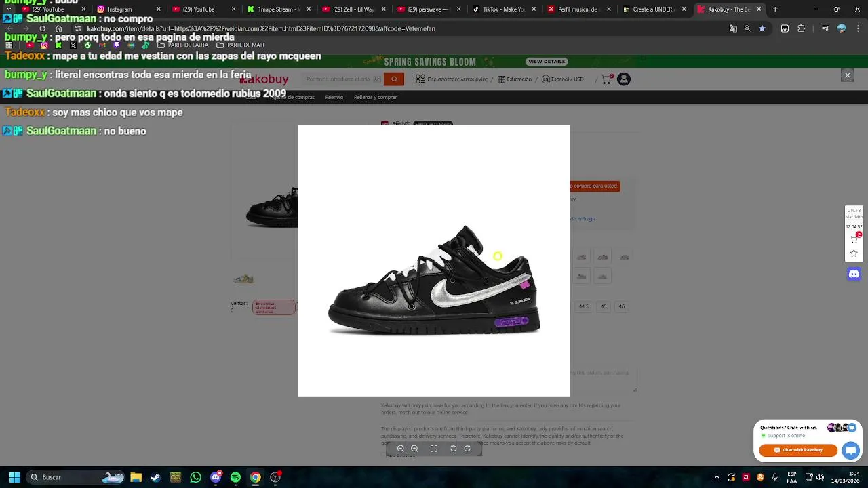Close the image preview overlay
The width and height of the screenshot is (868, 488).
(847, 75)
